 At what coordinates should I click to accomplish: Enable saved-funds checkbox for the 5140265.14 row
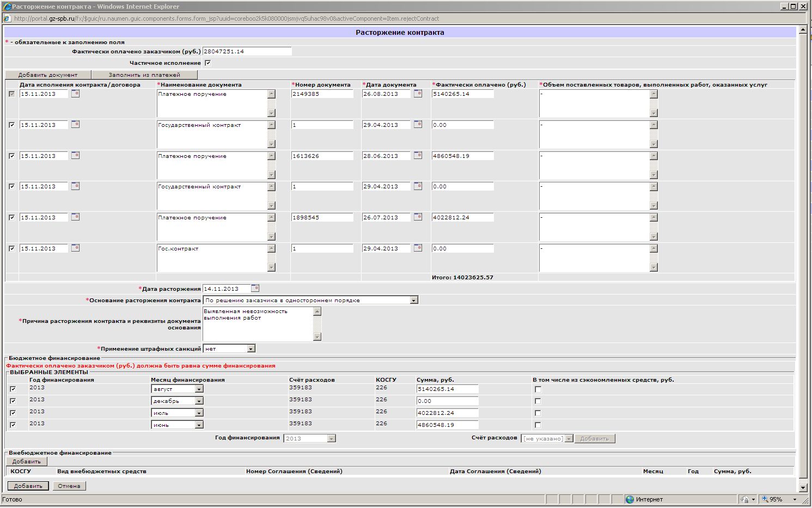click(538, 389)
